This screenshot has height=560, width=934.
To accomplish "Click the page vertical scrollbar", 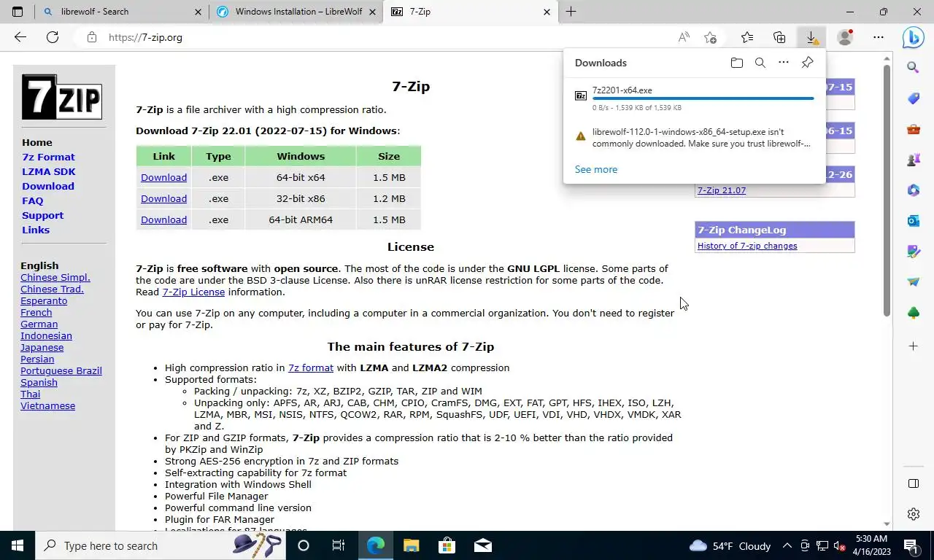I will point(887,190).
